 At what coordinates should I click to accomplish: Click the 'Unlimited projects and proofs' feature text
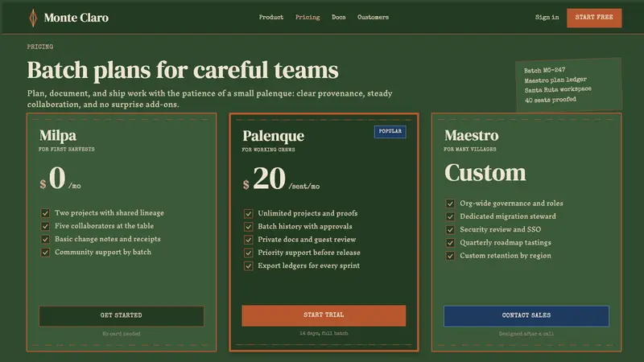point(308,213)
